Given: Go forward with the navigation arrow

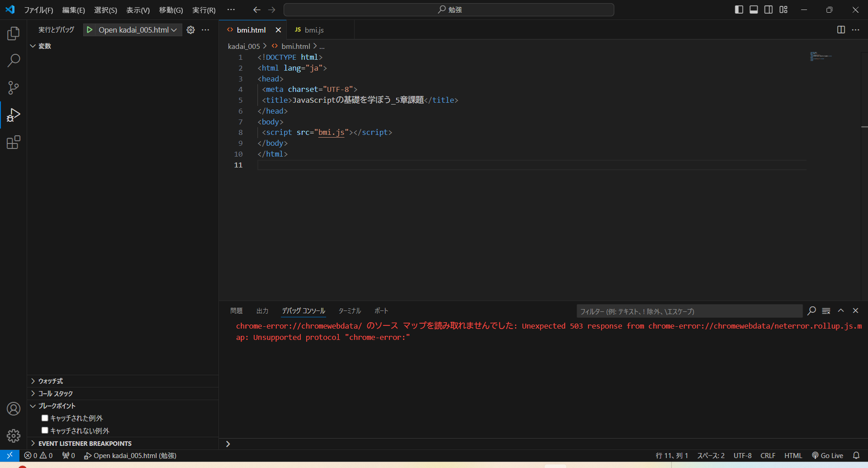Looking at the screenshot, I should 271,10.
